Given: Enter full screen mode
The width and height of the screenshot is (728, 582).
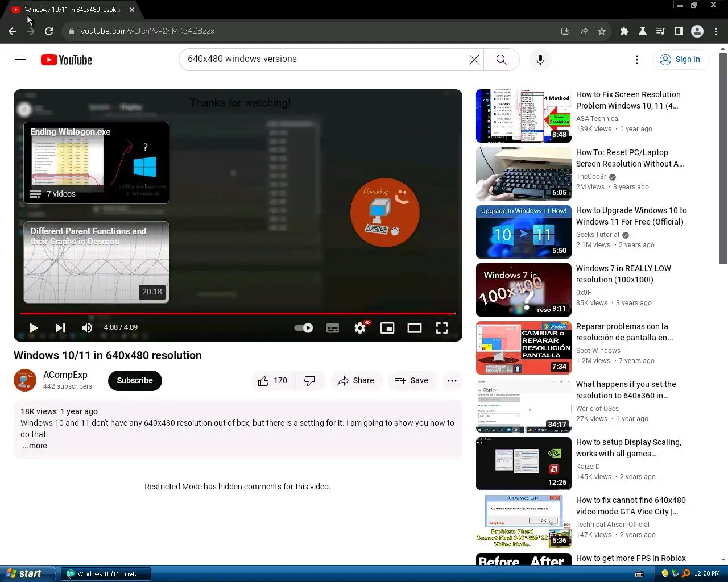Looking at the screenshot, I should coord(442,328).
